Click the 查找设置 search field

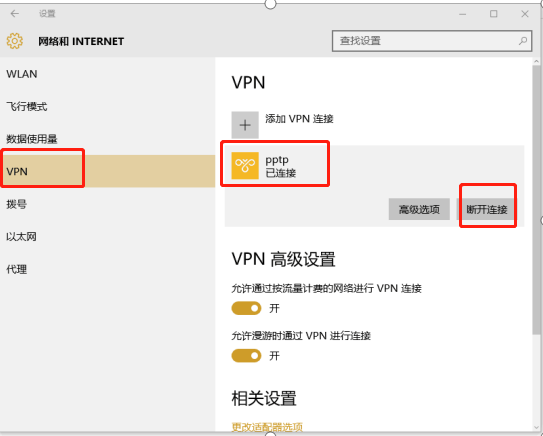(x=432, y=41)
